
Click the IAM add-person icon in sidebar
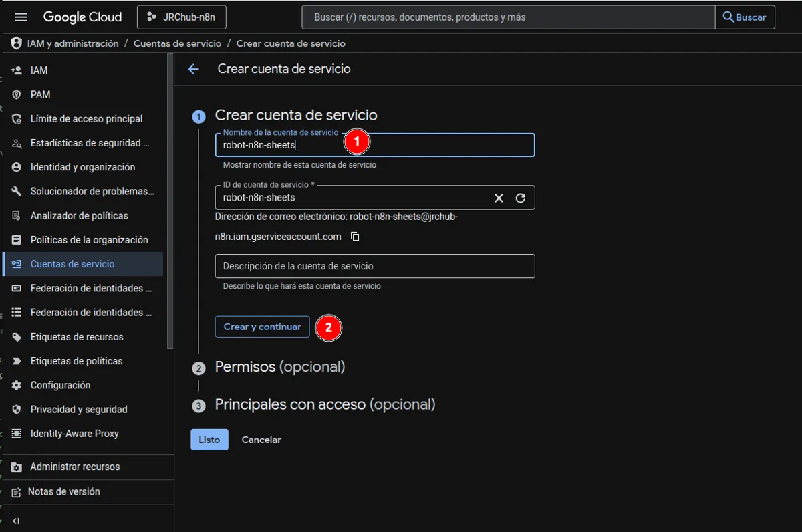point(17,70)
